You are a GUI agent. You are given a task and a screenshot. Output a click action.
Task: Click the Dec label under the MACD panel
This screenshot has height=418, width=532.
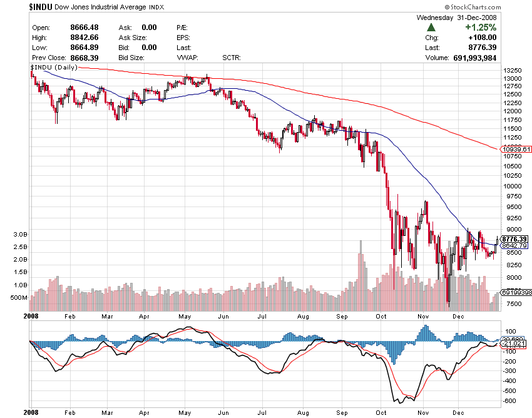(459, 413)
